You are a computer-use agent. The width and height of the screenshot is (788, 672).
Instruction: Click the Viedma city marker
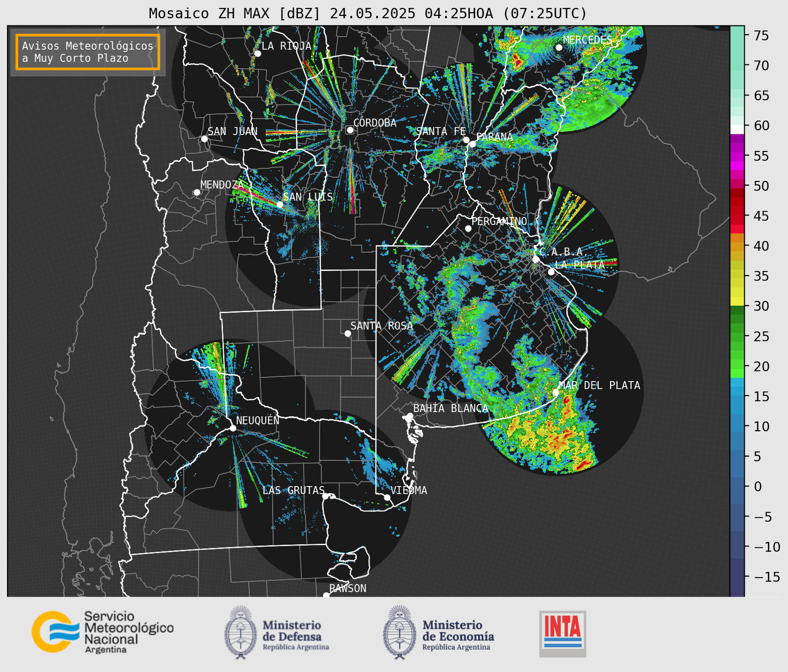[x=387, y=497]
